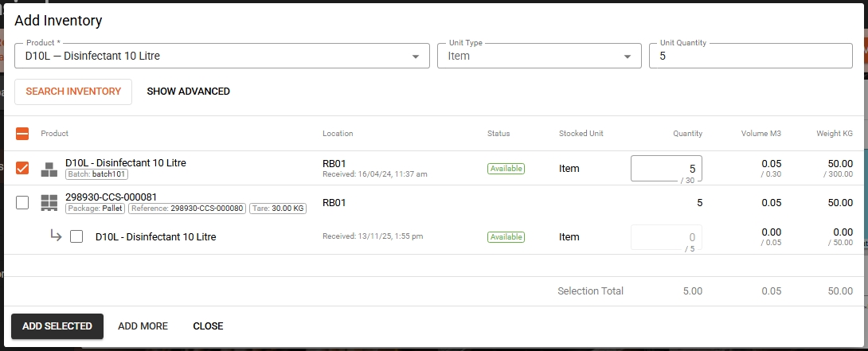Click the Add Inventory dialog title
The height and width of the screenshot is (351, 868).
(58, 21)
